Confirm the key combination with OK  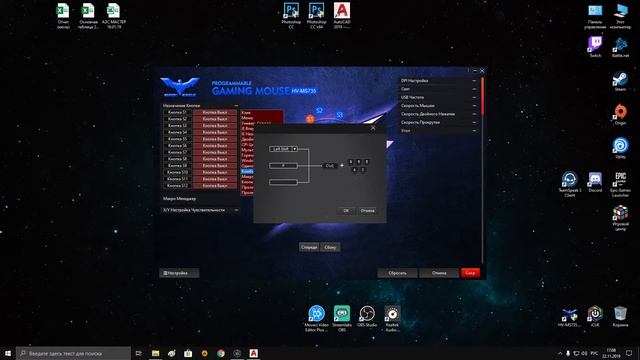346,211
